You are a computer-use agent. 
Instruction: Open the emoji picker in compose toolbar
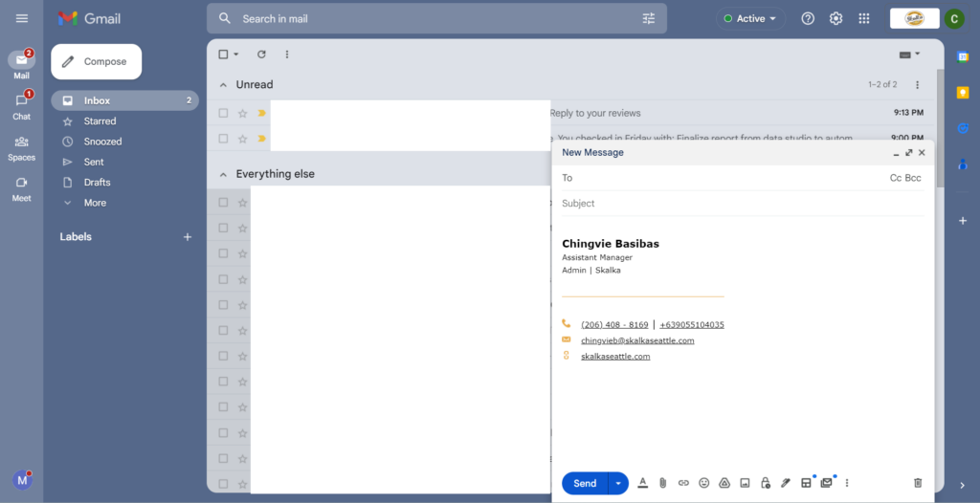click(x=703, y=483)
